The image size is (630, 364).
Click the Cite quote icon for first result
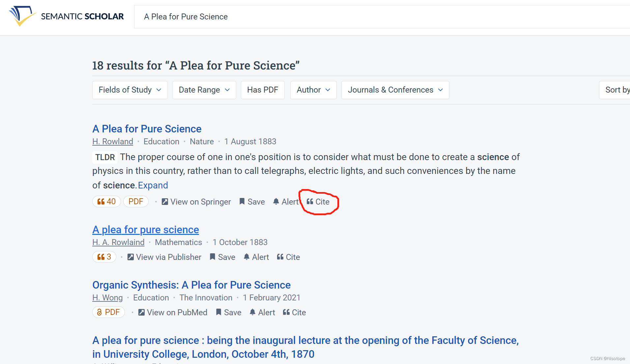[x=310, y=202]
